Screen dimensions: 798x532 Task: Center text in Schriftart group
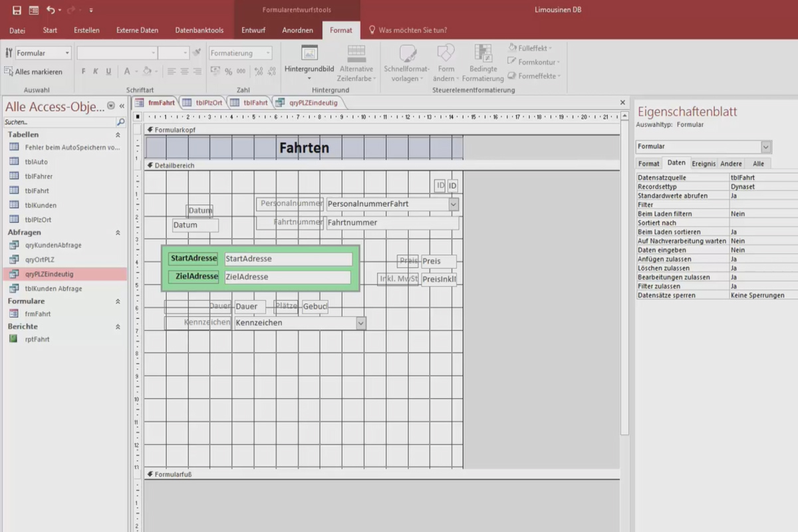pos(184,71)
